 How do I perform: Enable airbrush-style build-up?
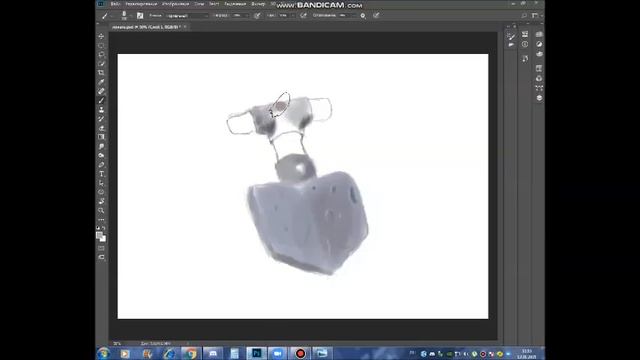click(303, 16)
